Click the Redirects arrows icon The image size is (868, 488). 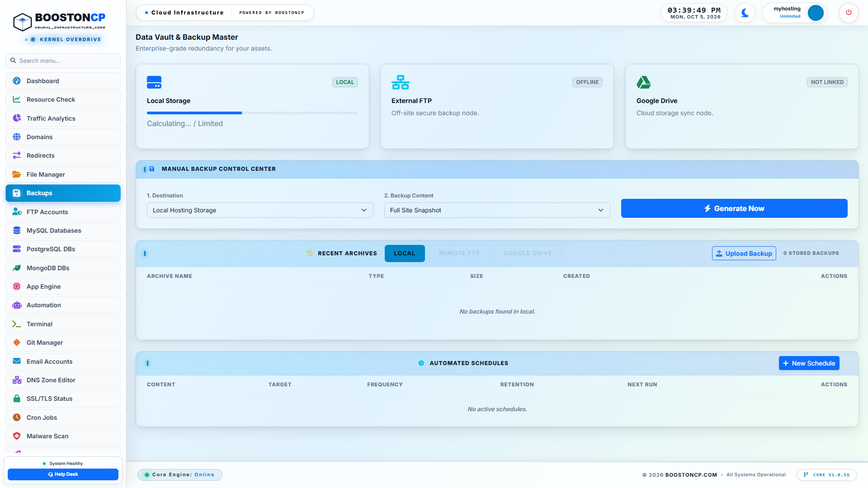(x=17, y=155)
